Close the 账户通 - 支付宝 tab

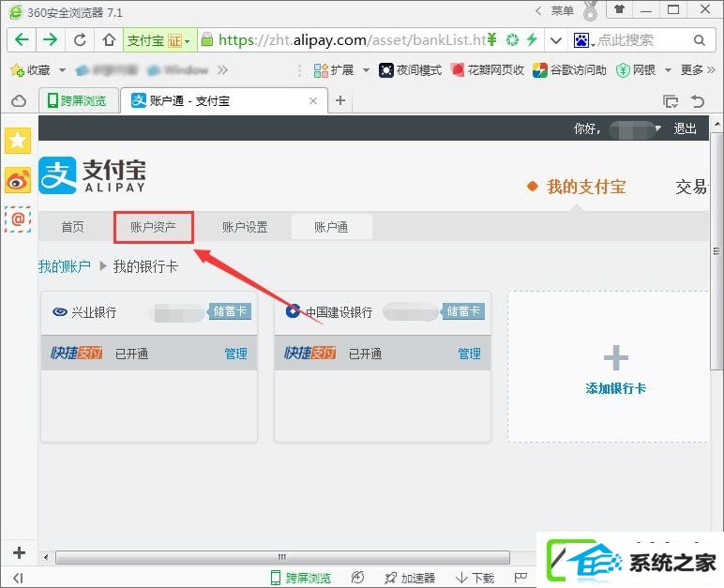(x=313, y=100)
